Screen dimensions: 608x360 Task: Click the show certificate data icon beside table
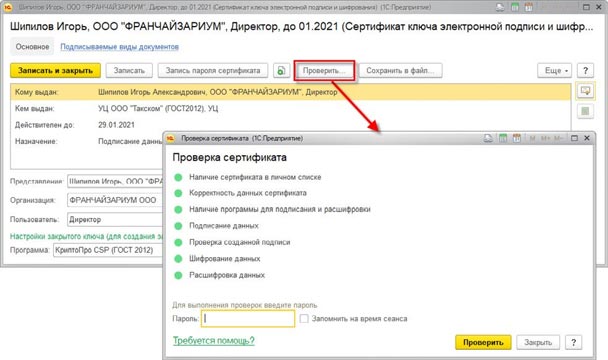585,91
